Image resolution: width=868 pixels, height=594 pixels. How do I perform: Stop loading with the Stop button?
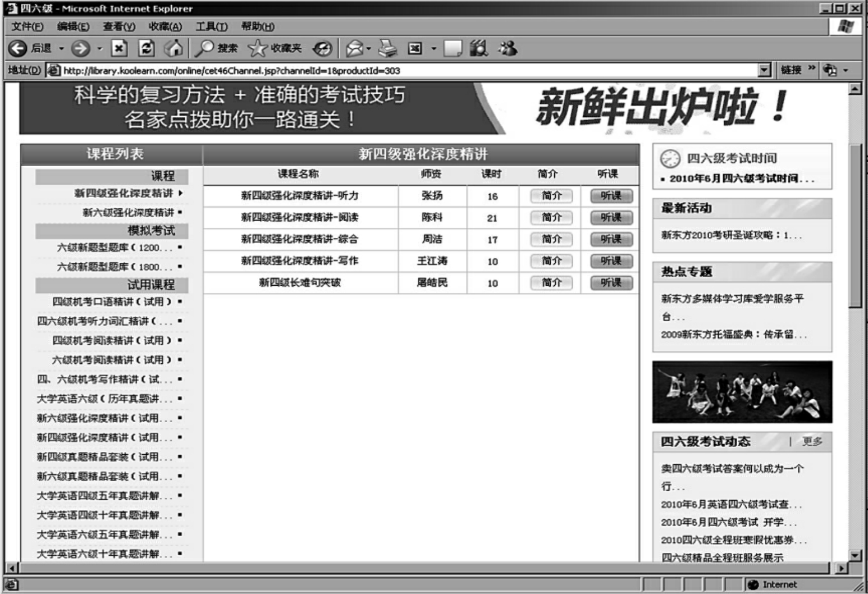[119, 49]
